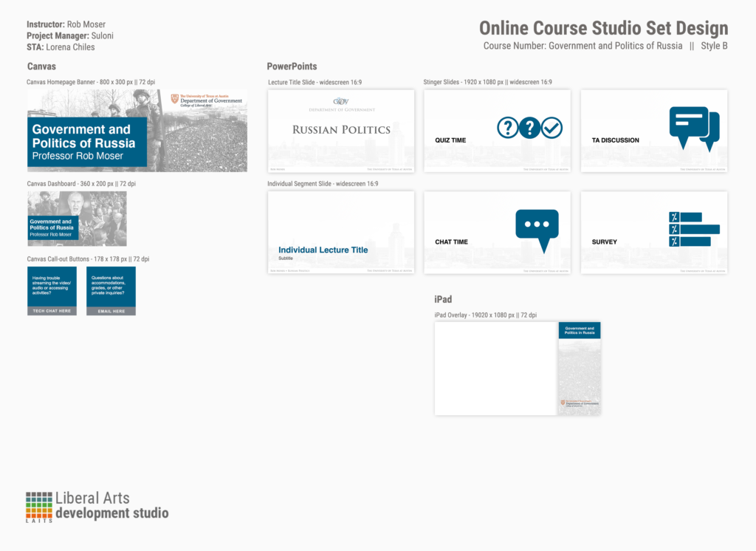Click the 'Project Manager: Suloni' line
This screenshot has height=551, width=756.
pos(70,35)
